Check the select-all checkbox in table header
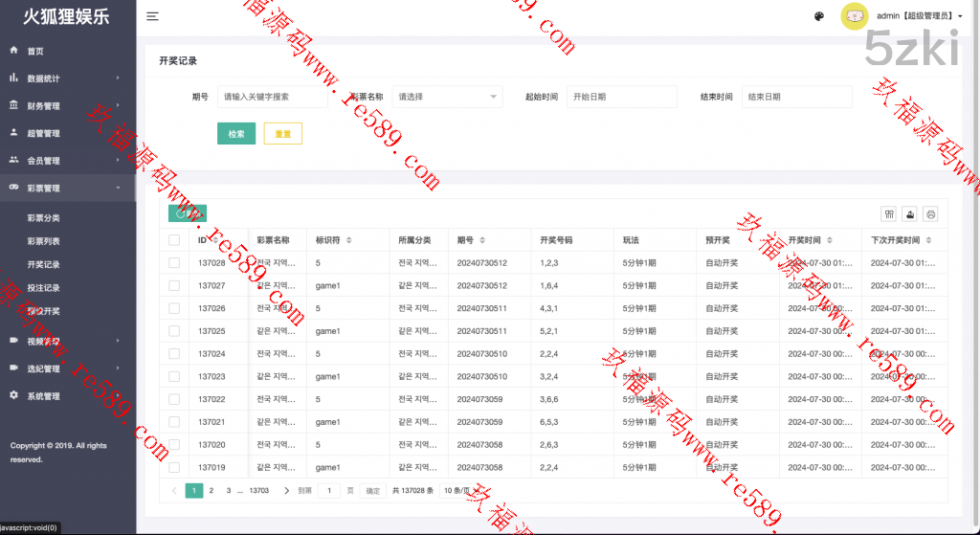Image resolution: width=980 pixels, height=535 pixels. (174, 240)
